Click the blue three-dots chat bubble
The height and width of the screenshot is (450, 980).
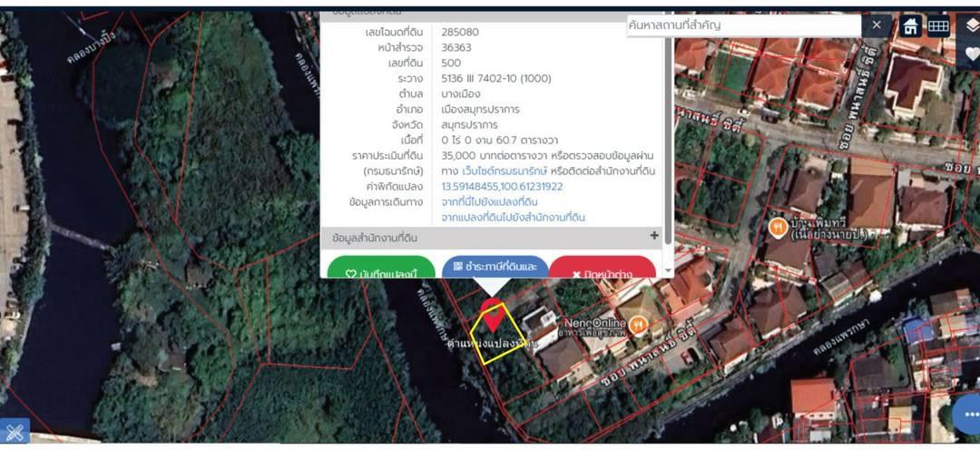click(x=968, y=415)
